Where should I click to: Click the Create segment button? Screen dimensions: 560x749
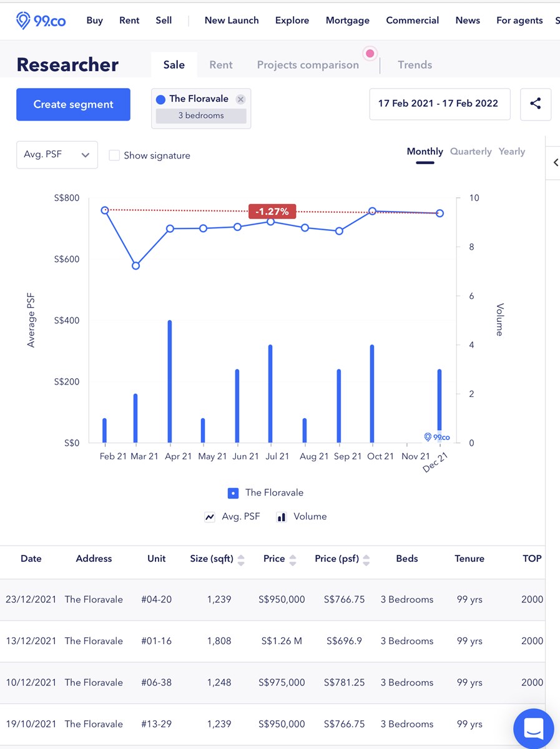tap(73, 104)
